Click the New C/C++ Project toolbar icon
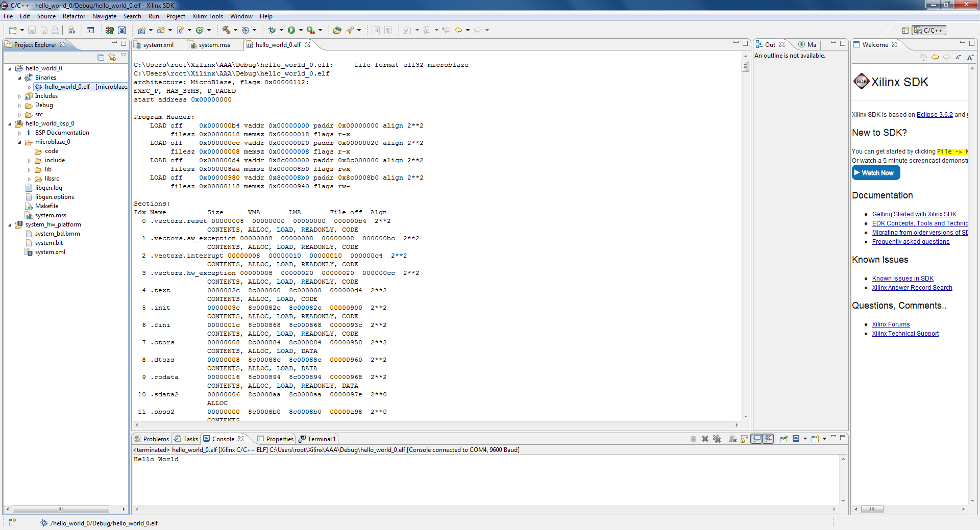The width and height of the screenshot is (980, 530). pos(142,30)
